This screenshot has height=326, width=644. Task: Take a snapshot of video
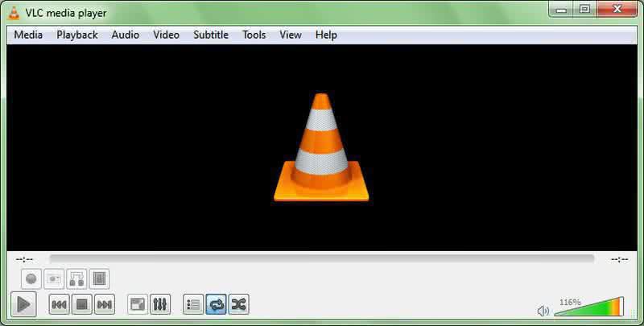pyautogui.click(x=54, y=279)
